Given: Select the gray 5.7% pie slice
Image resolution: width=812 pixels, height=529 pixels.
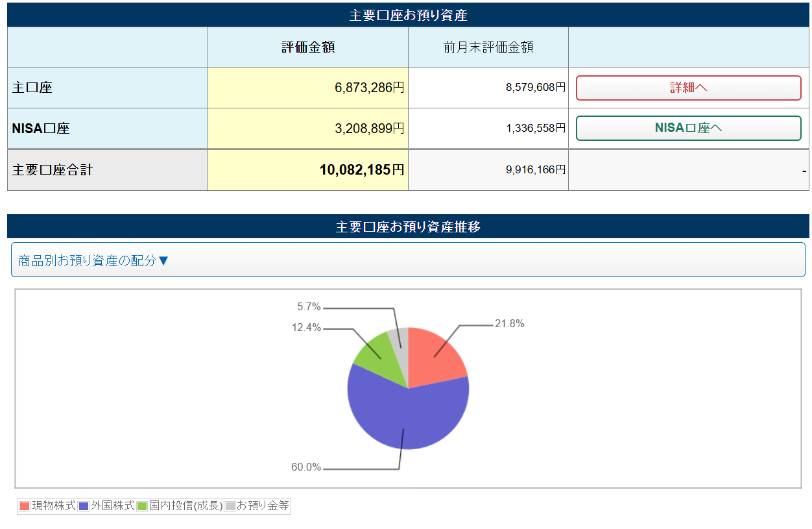Looking at the screenshot, I should (x=399, y=339).
